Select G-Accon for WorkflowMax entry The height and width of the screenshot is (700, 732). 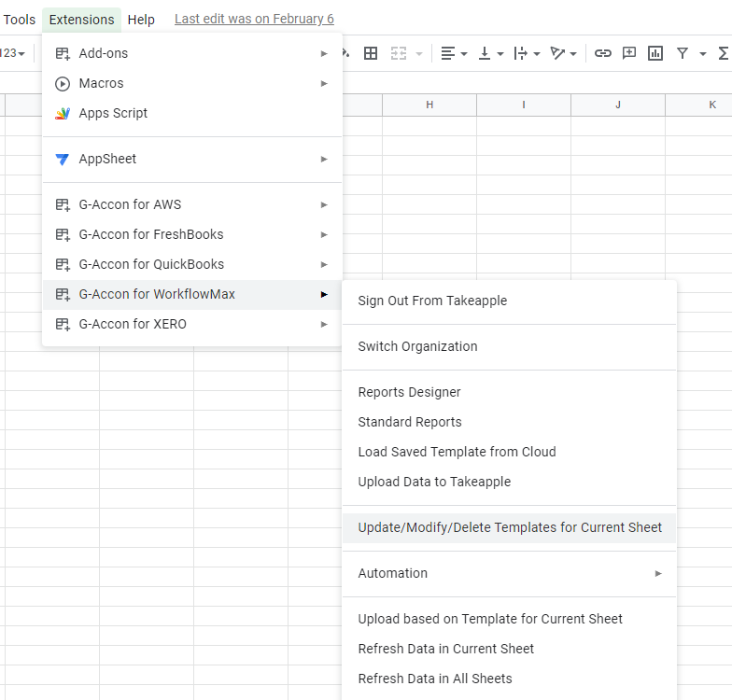click(192, 295)
